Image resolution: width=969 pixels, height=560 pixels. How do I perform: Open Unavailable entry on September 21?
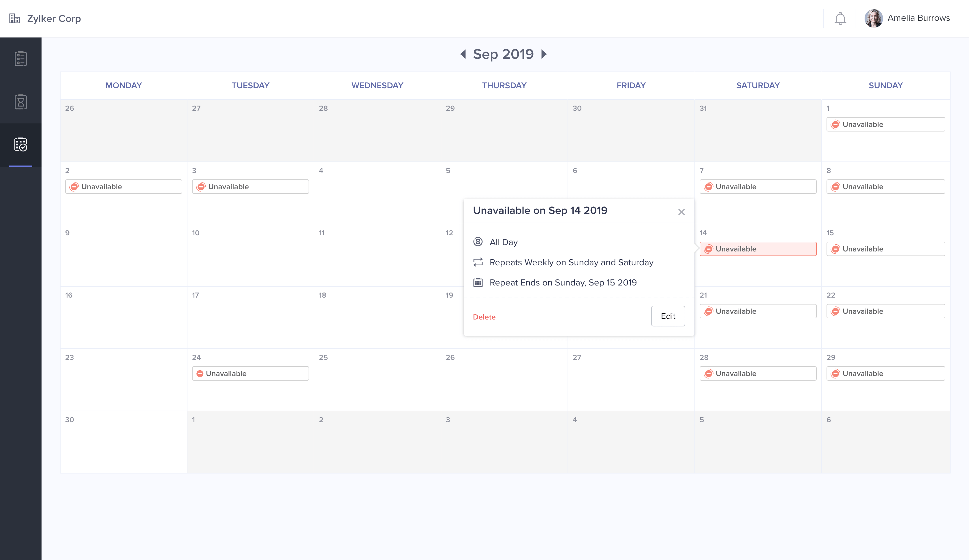758,311
